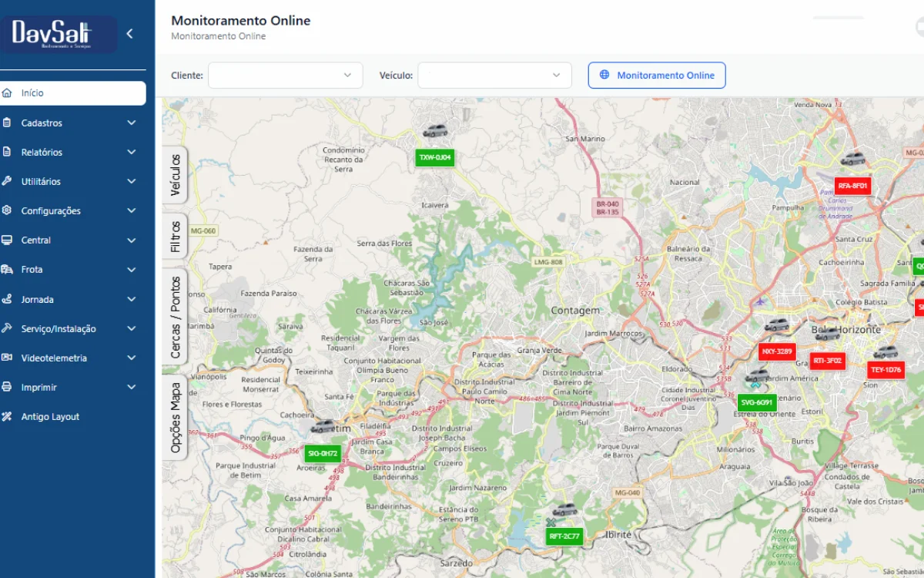Image resolution: width=924 pixels, height=578 pixels.
Task: Expand the Serviço/Instalação menu chevron
Action: (x=132, y=328)
